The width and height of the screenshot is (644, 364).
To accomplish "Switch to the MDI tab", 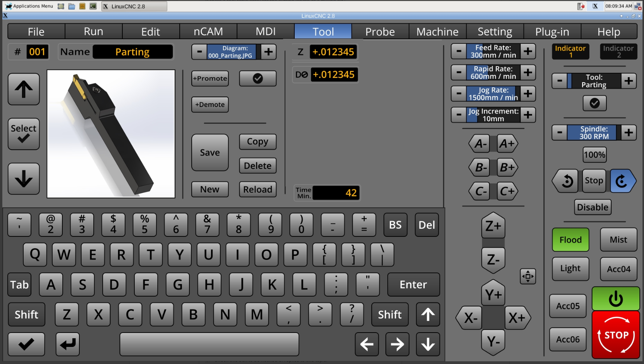I will click(x=266, y=31).
